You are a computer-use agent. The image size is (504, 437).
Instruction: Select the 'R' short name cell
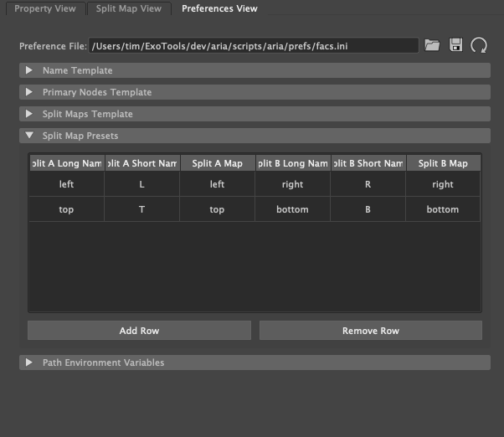[368, 184]
